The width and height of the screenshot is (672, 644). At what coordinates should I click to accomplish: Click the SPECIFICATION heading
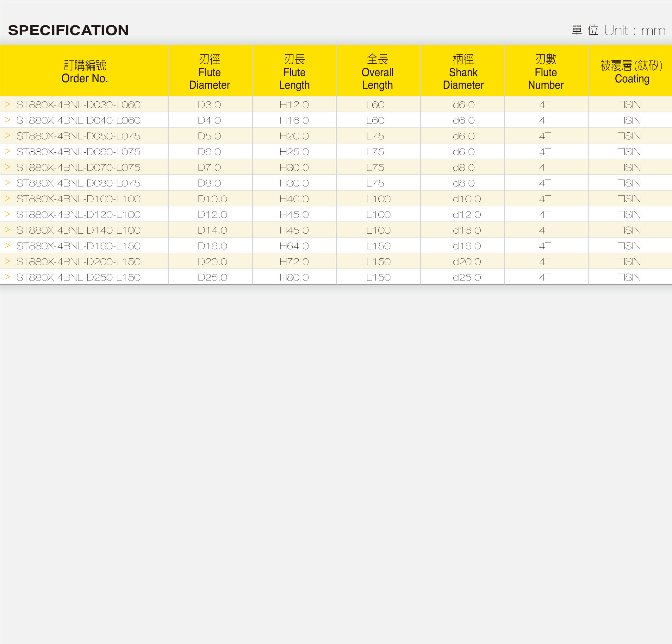68,30
